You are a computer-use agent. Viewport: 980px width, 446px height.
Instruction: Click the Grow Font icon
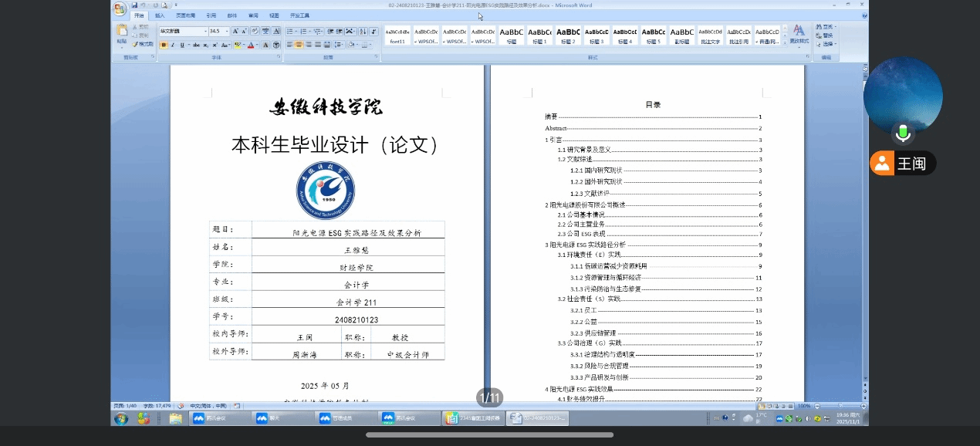(x=235, y=32)
